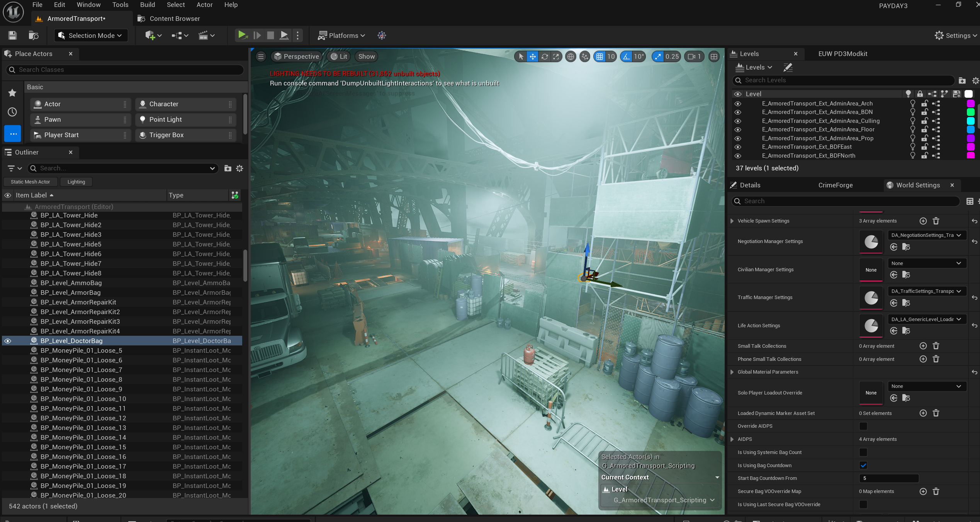Remove all Small Talk Collections array elements
Viewport: 980px width, 522px height.
click(x=936, y=346)
